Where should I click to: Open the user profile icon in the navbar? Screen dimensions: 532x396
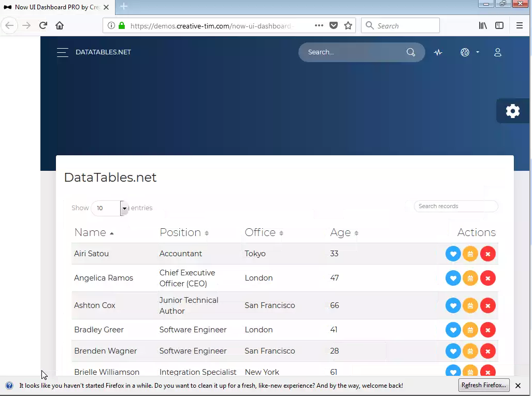[x=497, y=52]
